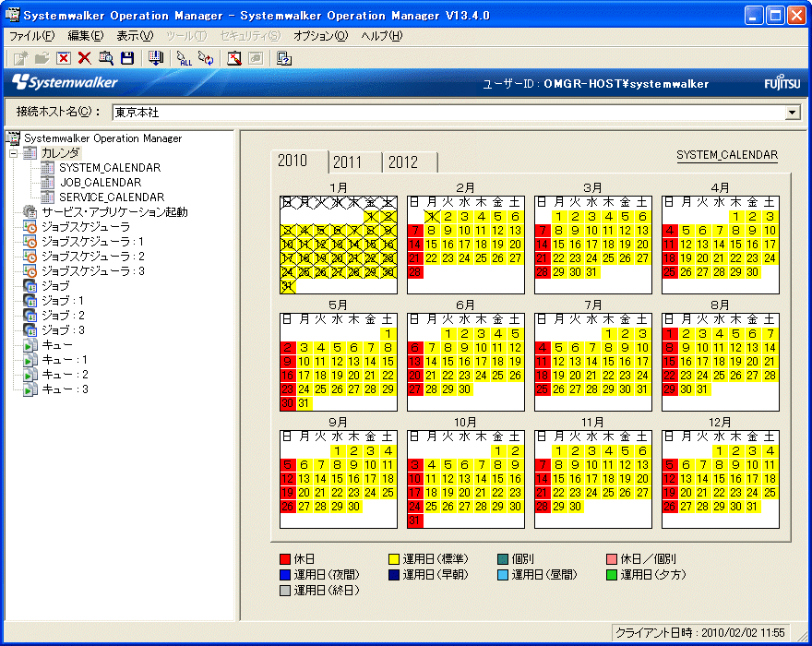Select ジョブ:2 tree item

(63, 316)
